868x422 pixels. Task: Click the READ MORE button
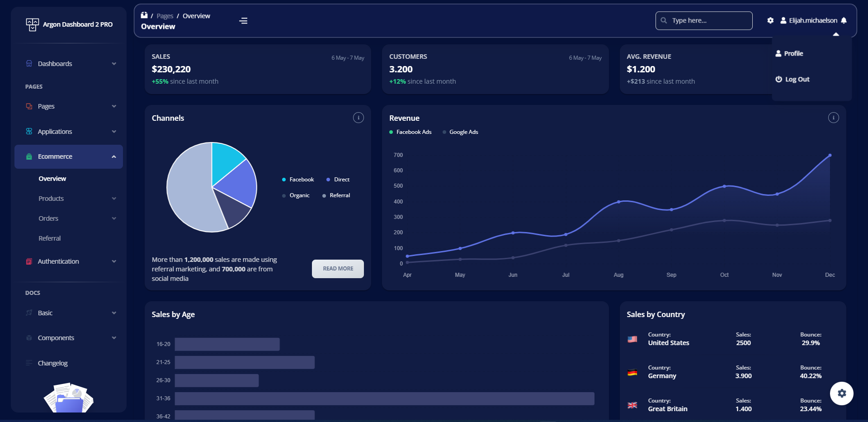click(x=337, y=268)
